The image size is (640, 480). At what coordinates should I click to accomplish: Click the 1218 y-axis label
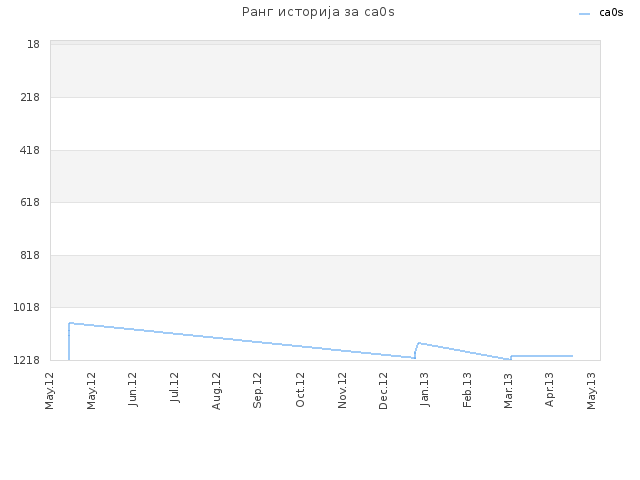(x=27, y=360)
